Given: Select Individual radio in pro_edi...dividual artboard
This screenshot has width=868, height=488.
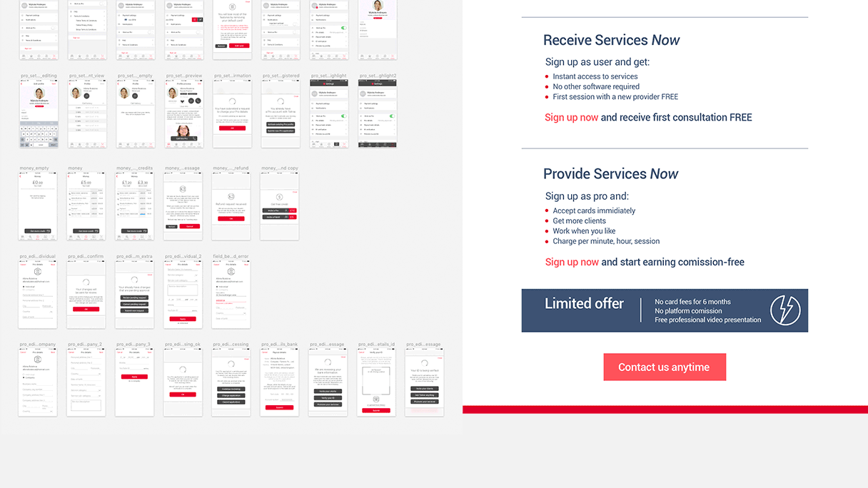Looking at the screenshot, I should coord(25,287).
